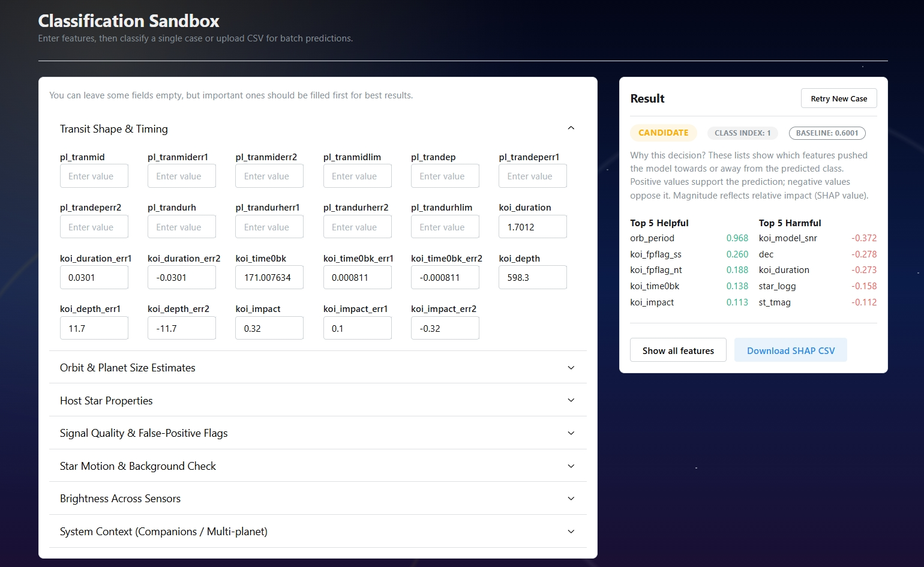Focus the pl_tranmiderr2 input field

pos(269,176)
